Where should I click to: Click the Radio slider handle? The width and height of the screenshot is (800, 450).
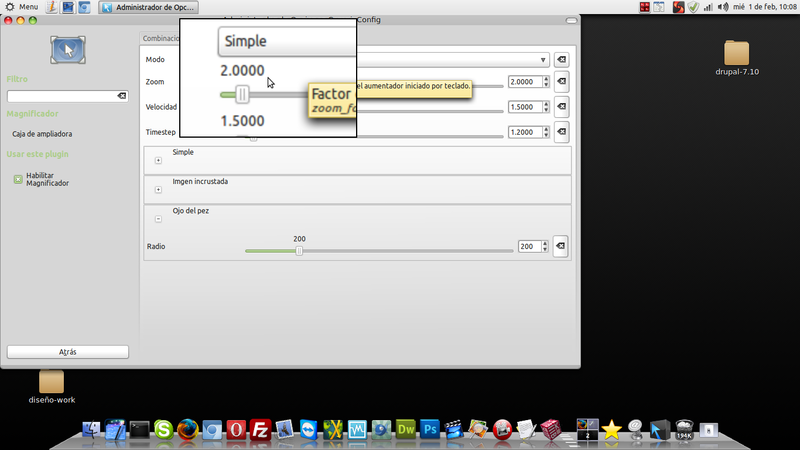[298, 251]
